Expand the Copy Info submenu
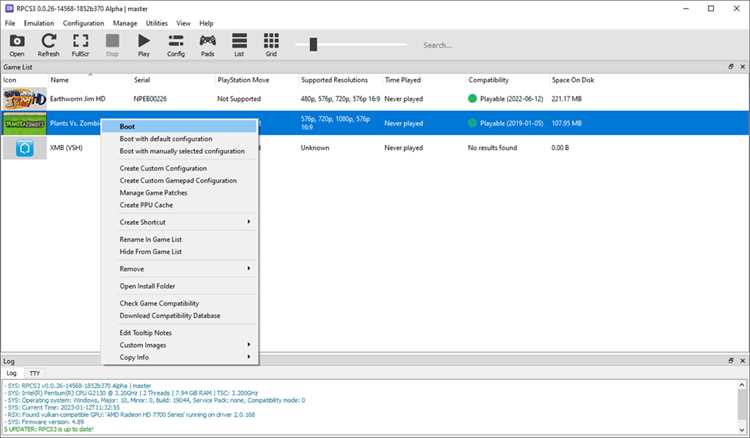The height and width of the screenshot is (438, 750). [x=180, y=357]
